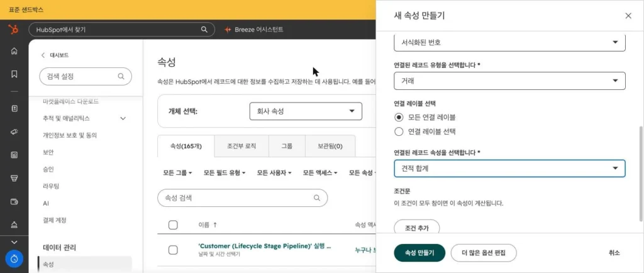Click the Breeze assistant sparkle icon

click(x=228, y=30)
